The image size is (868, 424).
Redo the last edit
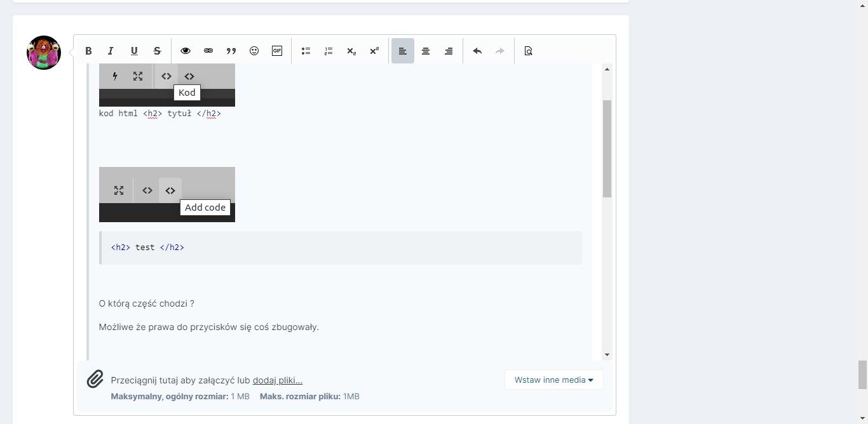pos(500,51)
